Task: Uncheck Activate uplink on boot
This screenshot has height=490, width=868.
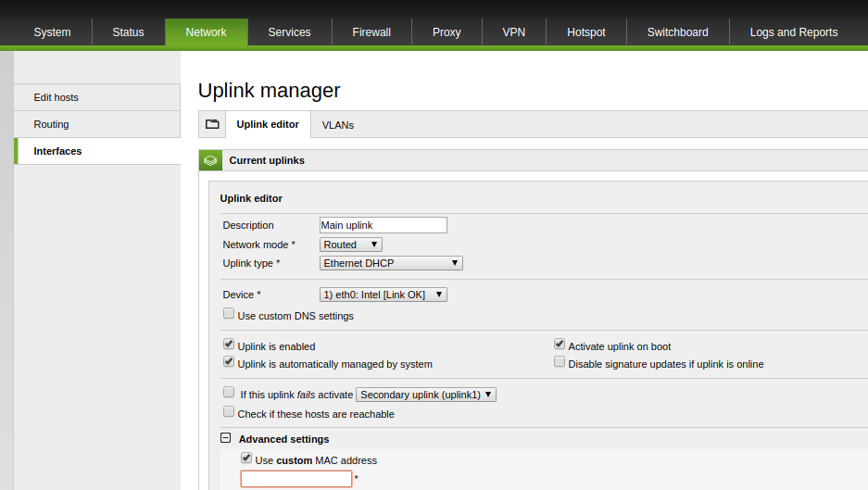Action: (560, 345)
